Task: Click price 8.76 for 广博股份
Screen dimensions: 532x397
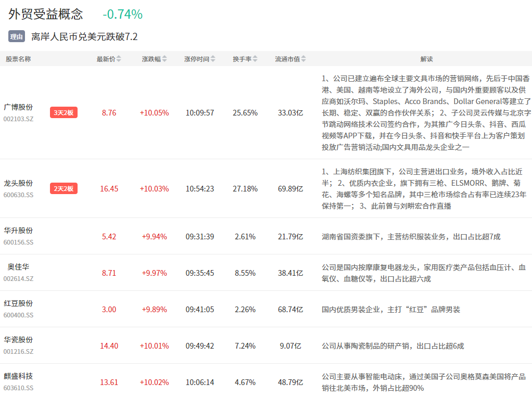Action: [109, 113]
